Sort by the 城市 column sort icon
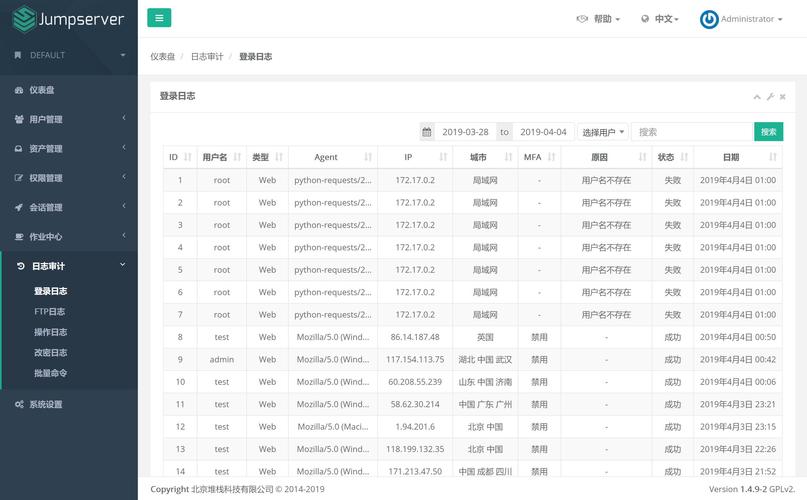Screen dimensions: 807x500 point(508,157)
